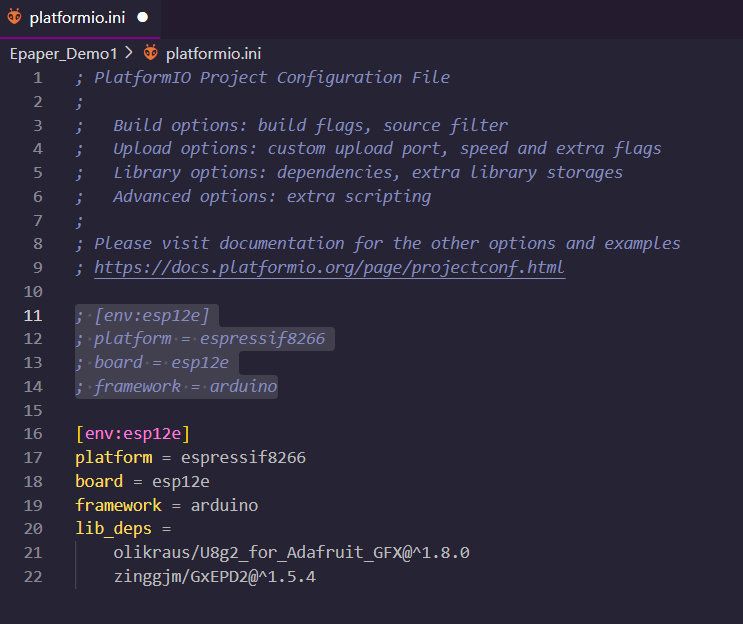743x624 pixels.
Task: Click the 'Upload options' comment line
Action: click(x=368, y=149)
